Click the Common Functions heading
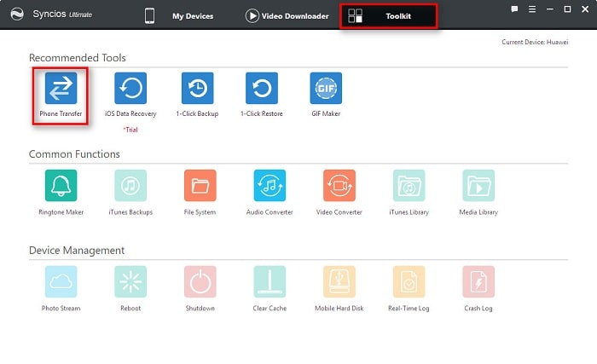Screen dimensions: 597x364 pos(74,154)
